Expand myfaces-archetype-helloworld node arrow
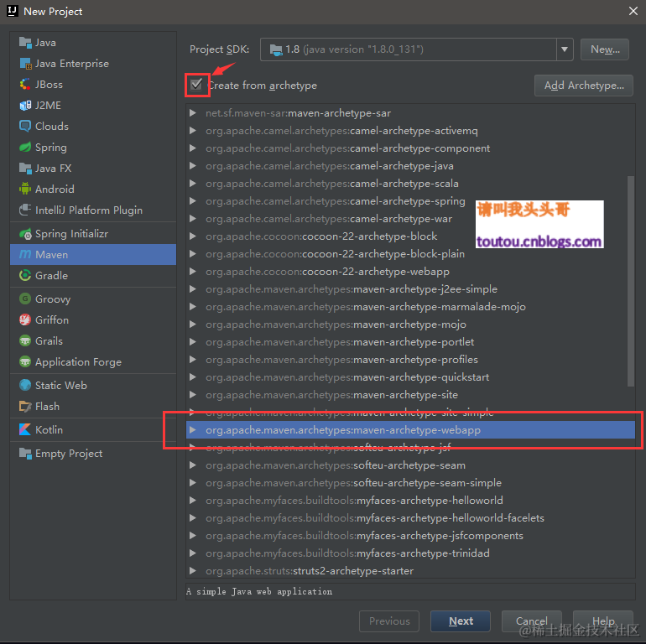Screen dimensions: 646x644 pos(192,501)
